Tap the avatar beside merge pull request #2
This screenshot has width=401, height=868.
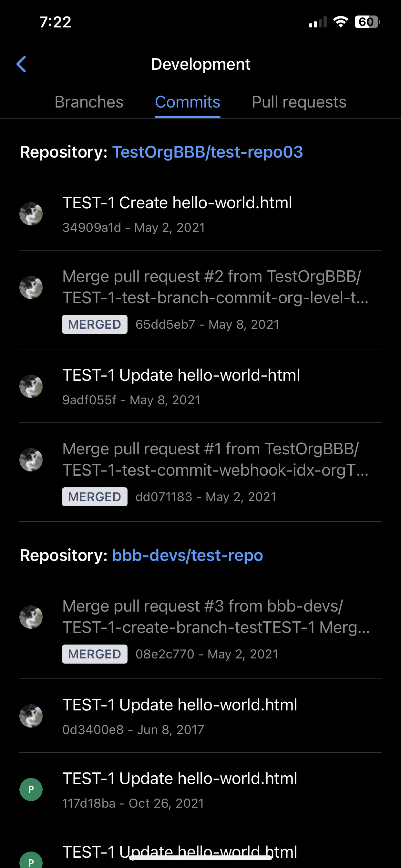(31, 287)
